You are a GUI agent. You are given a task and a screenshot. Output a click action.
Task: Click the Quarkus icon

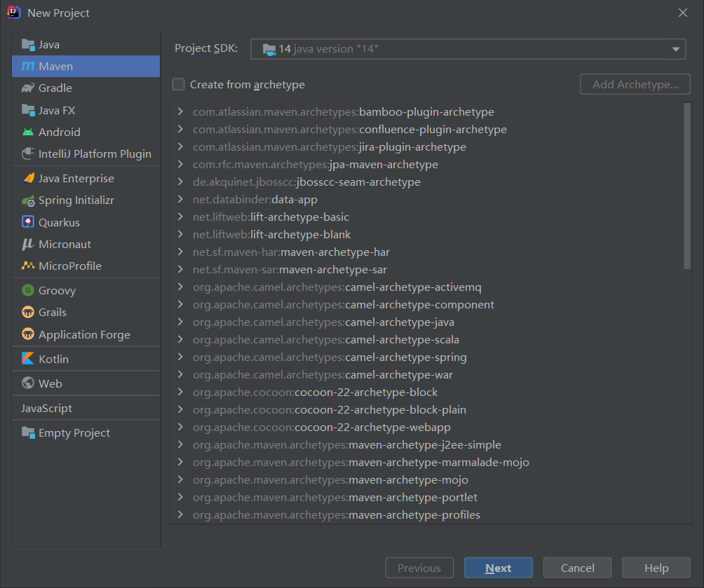click(28, 222)
